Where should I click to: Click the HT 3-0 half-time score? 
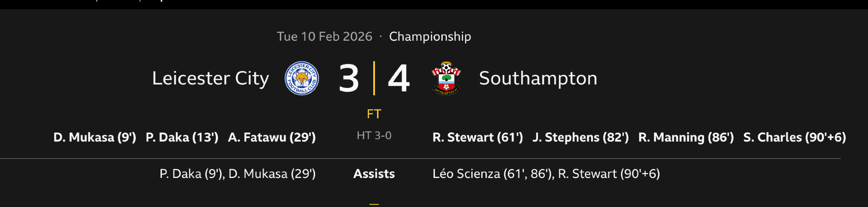(x=374, y=136)
